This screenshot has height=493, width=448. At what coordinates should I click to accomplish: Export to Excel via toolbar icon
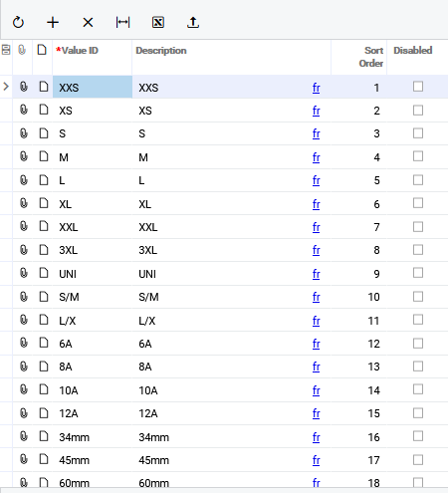click(158, 23)
